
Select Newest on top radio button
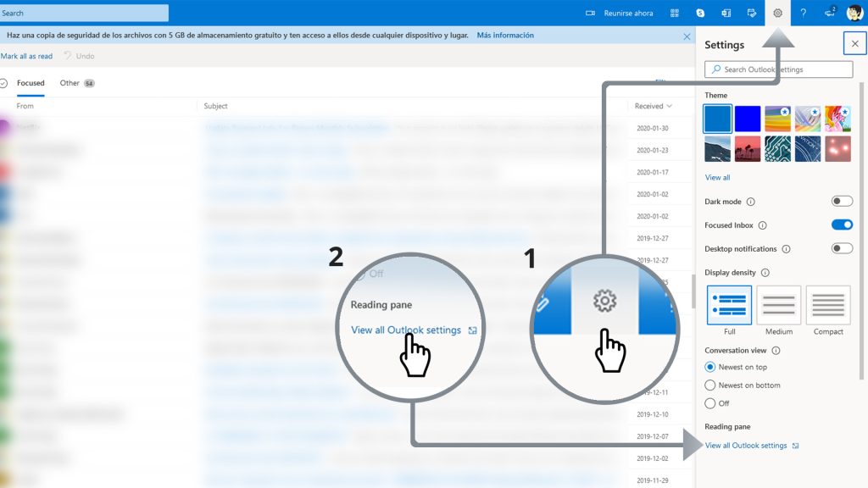(709, 367)
